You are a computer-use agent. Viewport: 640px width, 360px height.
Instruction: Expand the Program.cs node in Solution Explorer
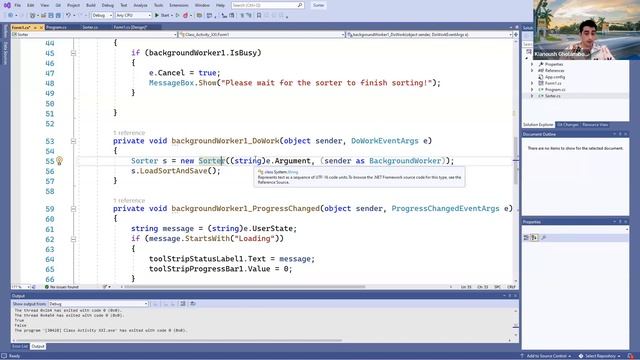click(x=532, y=89)
